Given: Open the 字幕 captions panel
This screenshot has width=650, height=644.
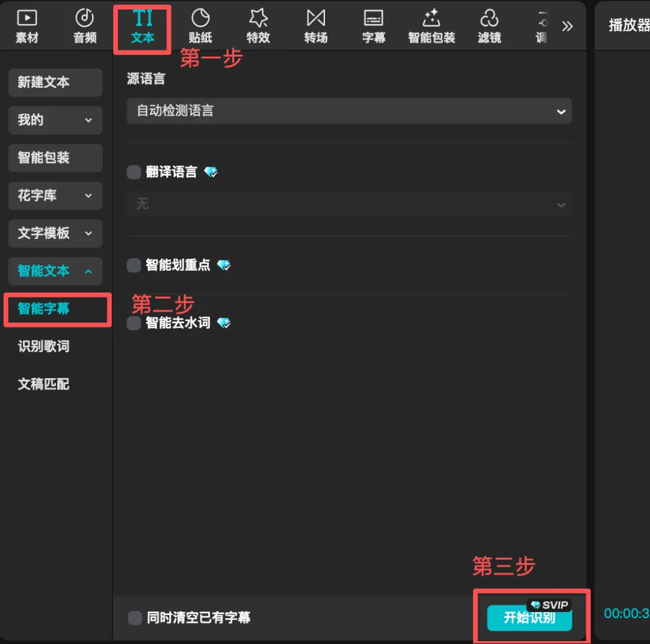Looking at the screenshot, I should pyautogui.click(x=374, y=25).
